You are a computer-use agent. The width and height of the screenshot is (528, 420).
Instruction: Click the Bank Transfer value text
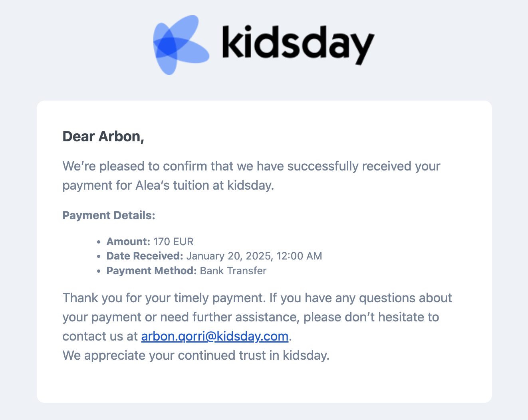pyautogui.click(x=233, y=271)
